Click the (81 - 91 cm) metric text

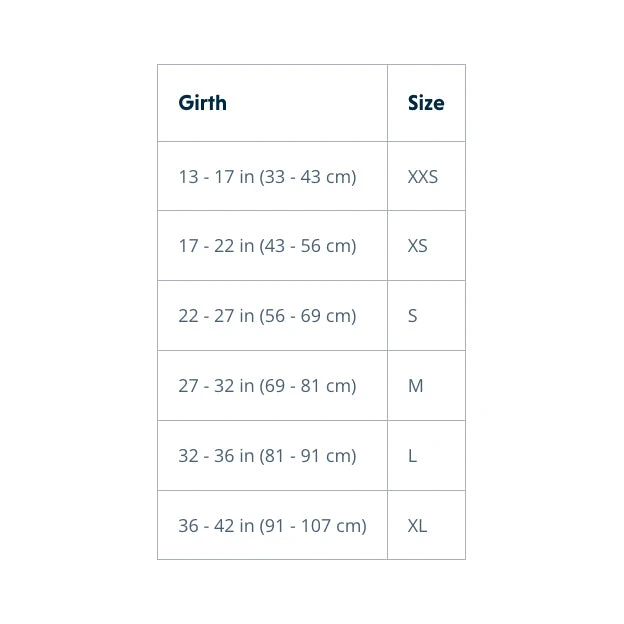pos(308,456)
